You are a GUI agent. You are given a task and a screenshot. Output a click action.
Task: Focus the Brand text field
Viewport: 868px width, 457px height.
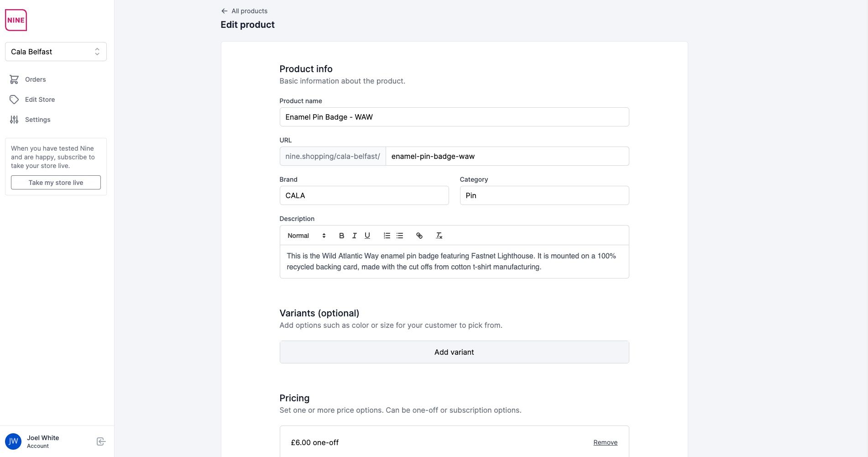tap(364, 195)
